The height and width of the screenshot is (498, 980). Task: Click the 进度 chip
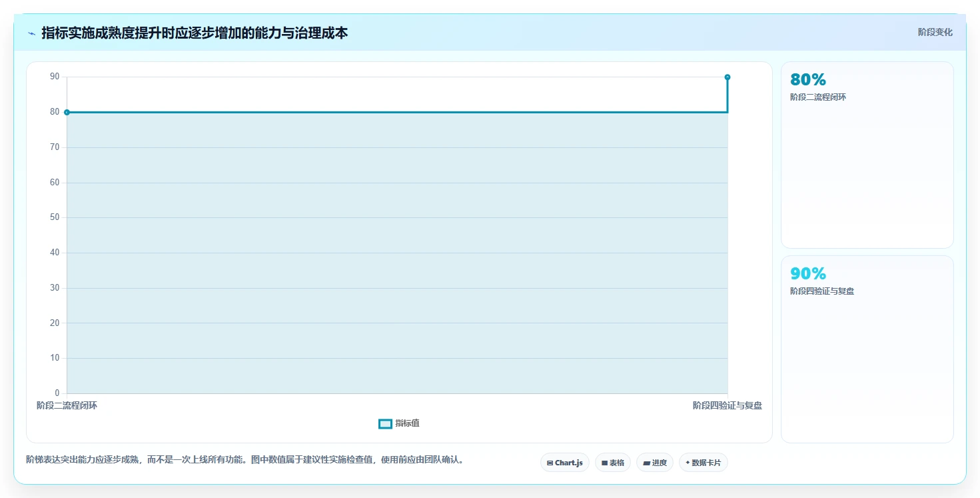coord(655,463)
